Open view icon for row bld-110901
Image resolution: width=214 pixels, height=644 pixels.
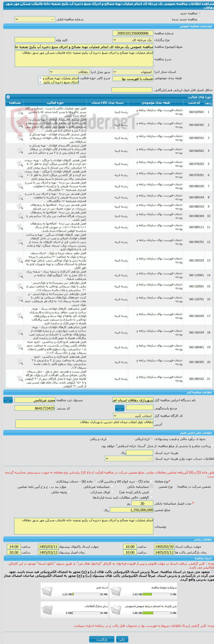pos(20,275)
